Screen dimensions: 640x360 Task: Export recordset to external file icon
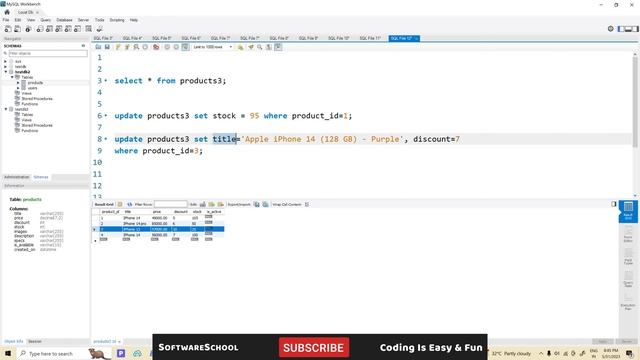click(256, 204)
